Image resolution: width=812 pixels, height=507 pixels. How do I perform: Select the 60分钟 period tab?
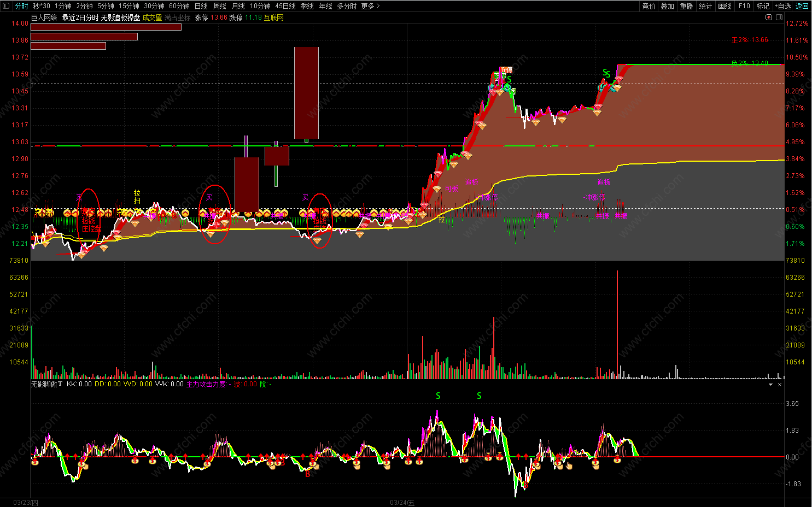point(179,6)
